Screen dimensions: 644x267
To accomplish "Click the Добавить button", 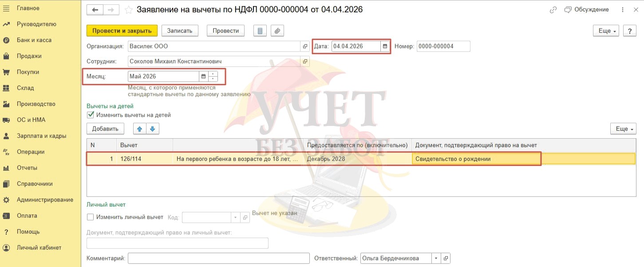I will [105, 129].
